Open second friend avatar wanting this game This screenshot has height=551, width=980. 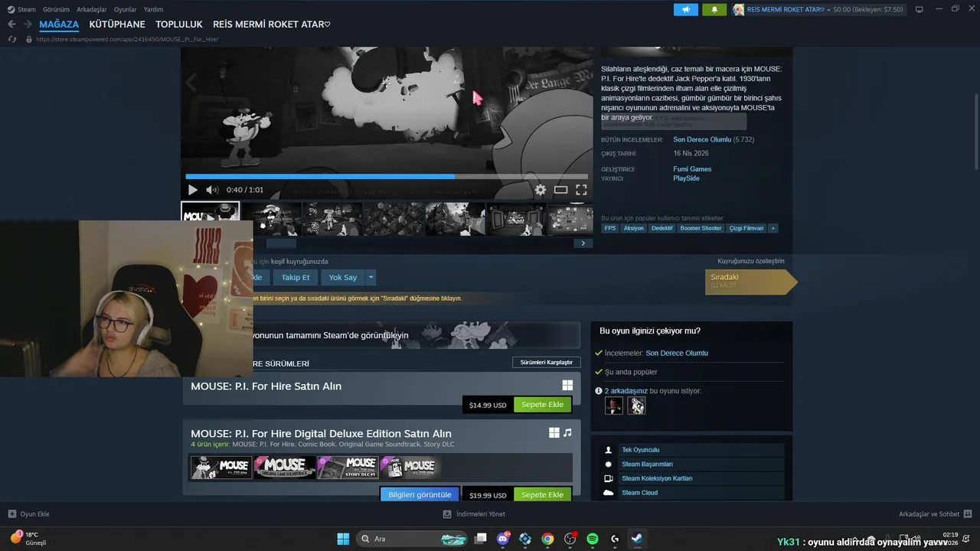click(636, 406)
